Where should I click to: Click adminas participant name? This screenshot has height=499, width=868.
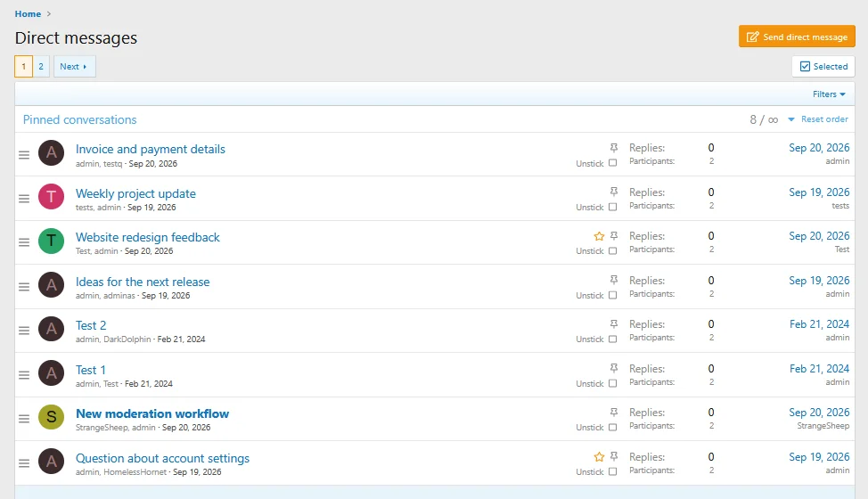tap(119, 296)
